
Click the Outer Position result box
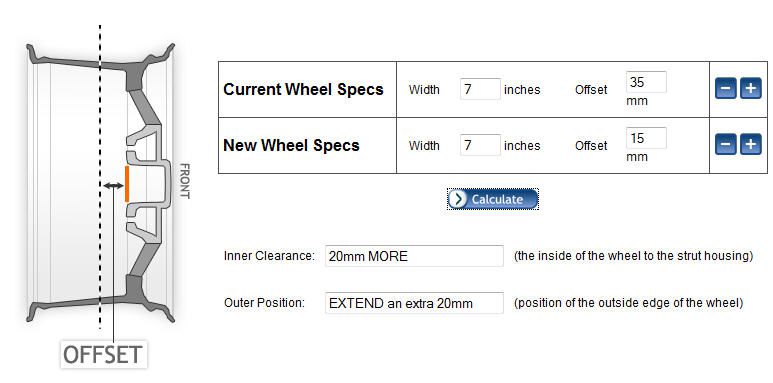pyautogui.click(x=414, y=303)
